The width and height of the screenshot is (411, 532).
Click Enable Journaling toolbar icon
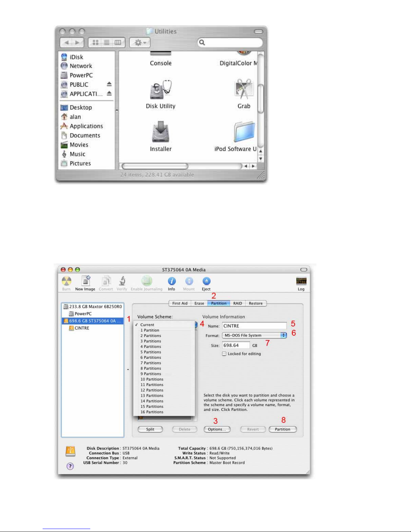[x=147, y=283]
